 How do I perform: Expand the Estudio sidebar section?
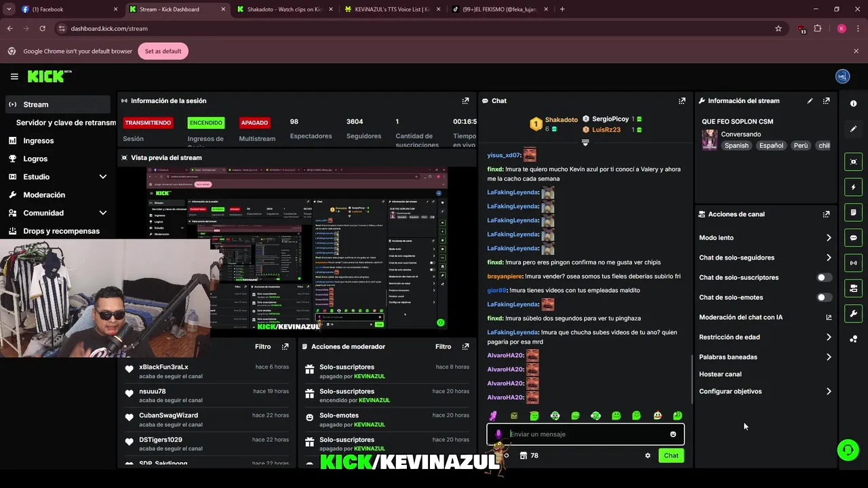point(103,177)
